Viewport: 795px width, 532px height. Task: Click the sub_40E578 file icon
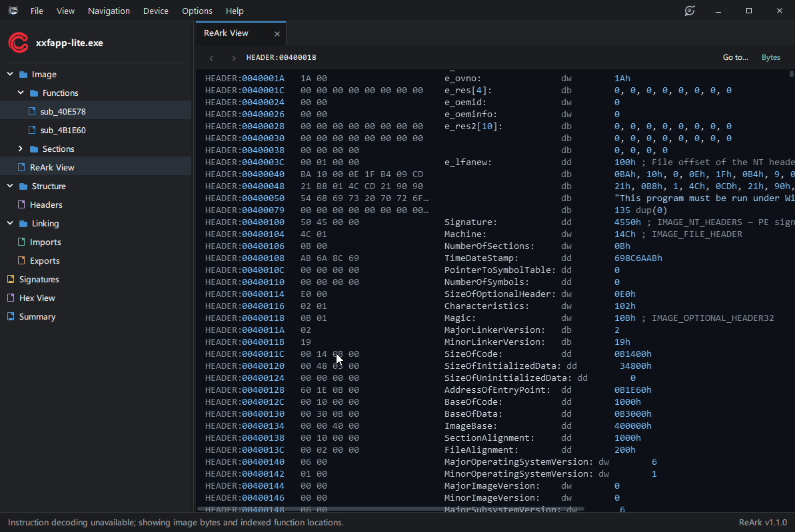[32, 111]
